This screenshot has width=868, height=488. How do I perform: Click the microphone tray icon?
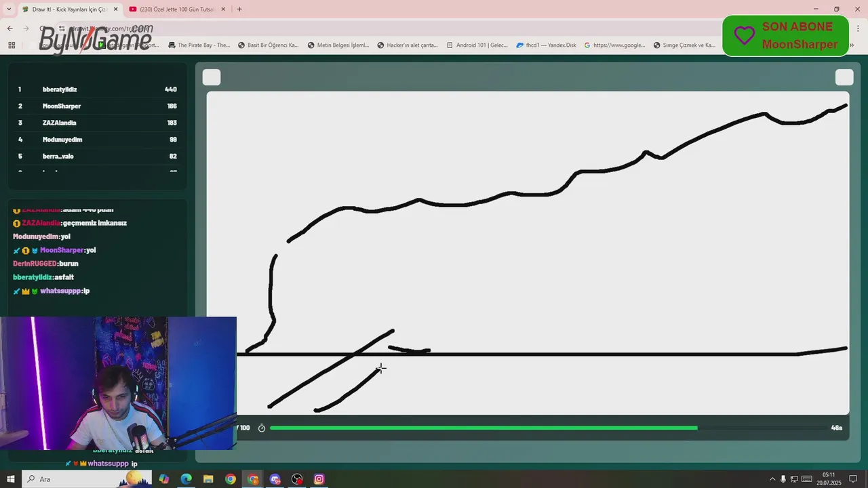pos(783,479)
